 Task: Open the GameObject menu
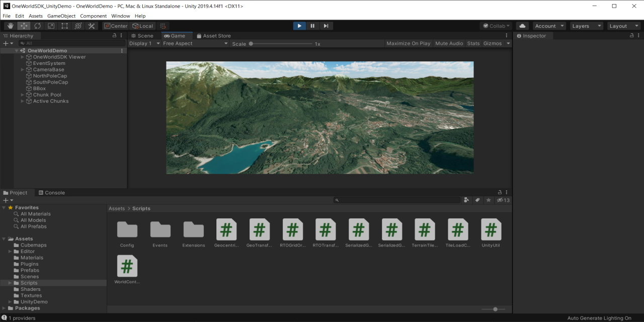(x=61, y=16)
